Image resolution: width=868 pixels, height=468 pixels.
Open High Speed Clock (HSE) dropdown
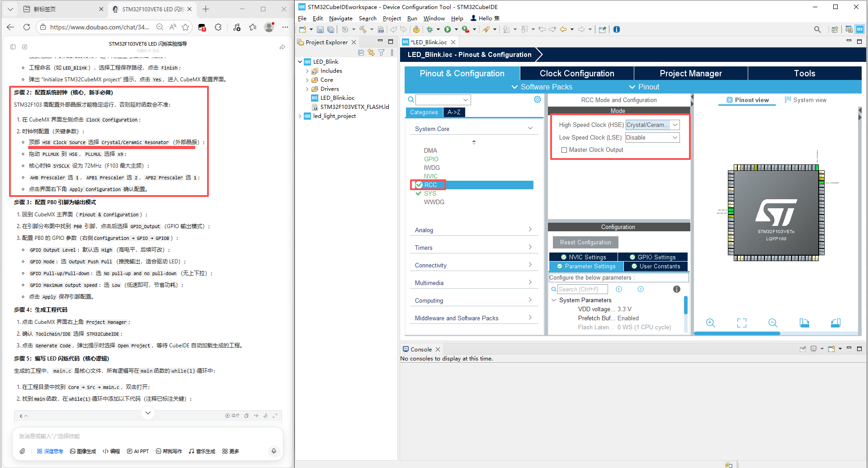pyautogui.click(x=652, y=125)
